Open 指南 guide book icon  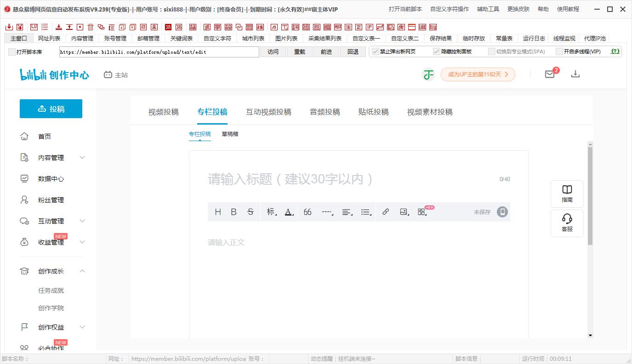coord(567,193)
